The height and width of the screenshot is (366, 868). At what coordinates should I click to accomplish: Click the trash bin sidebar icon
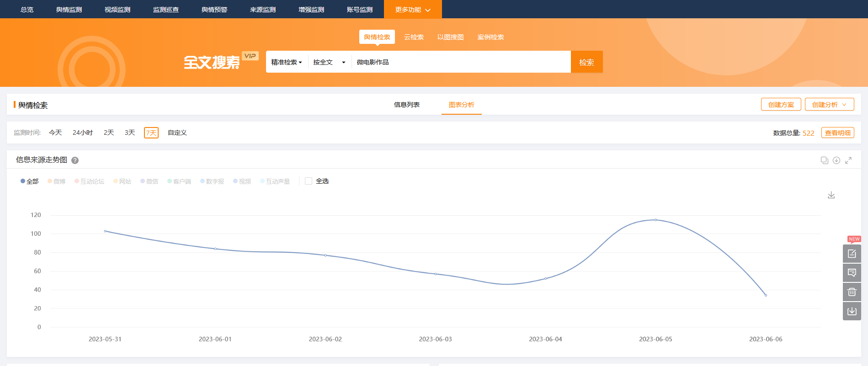point(852,292)
